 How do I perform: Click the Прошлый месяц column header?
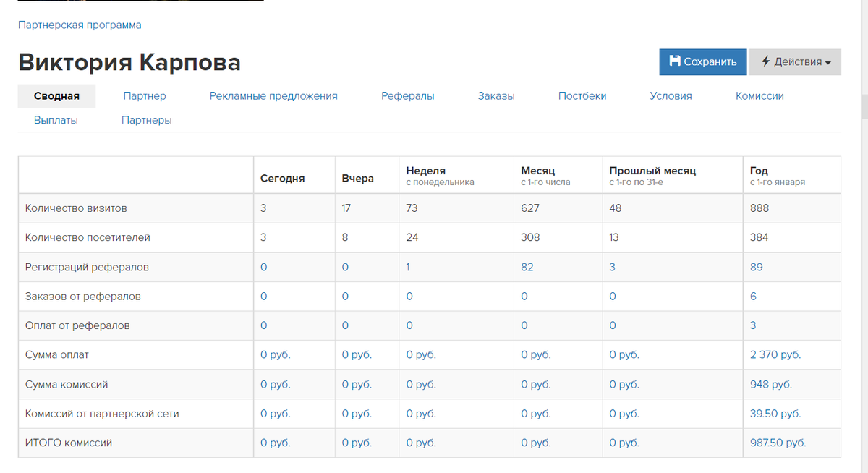tap(652, 171)
